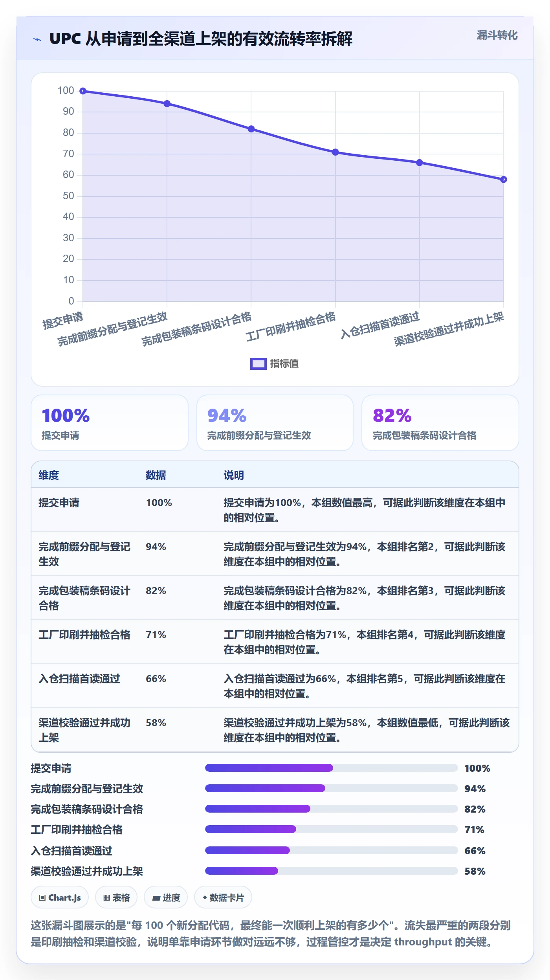Click the 提交申请 progress bar
550x980 pixels.
(332, 768)
